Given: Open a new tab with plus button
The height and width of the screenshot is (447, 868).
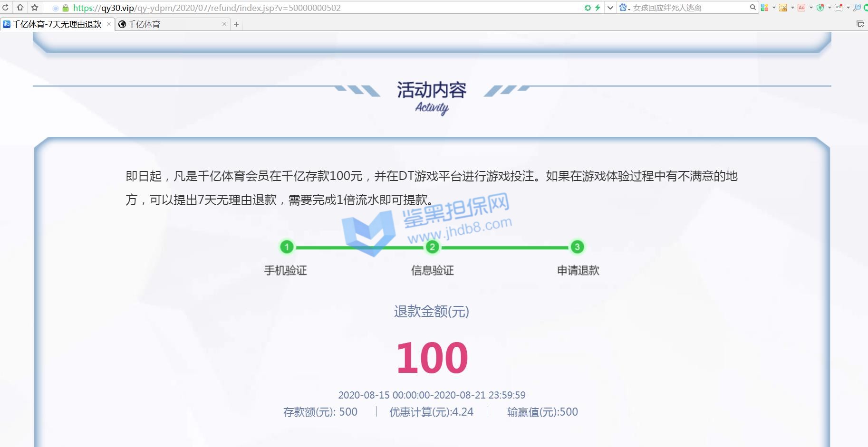Looking at the screenshot, I should [x=236, y=24].
